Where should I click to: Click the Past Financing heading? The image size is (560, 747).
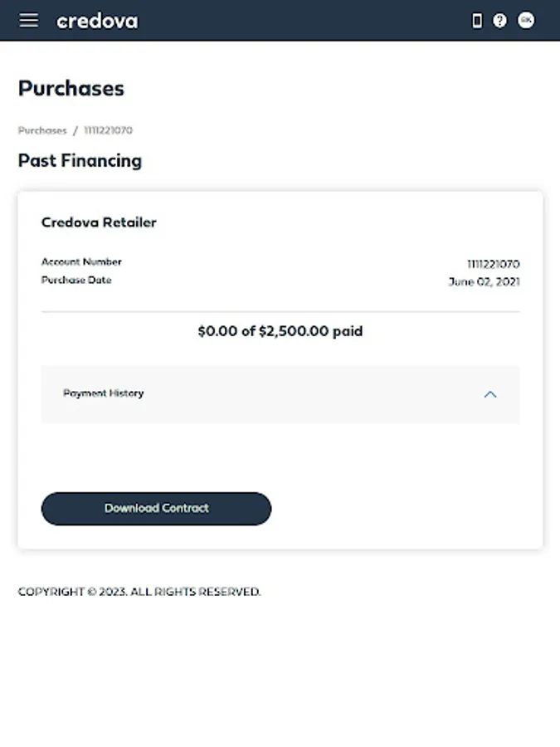click(80, 160)
